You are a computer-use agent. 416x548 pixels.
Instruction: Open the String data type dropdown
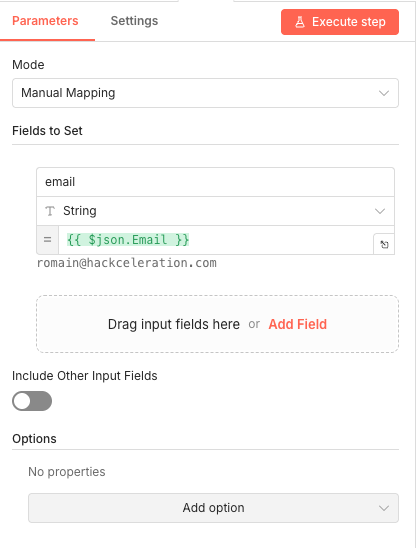[x=215, y=211]
